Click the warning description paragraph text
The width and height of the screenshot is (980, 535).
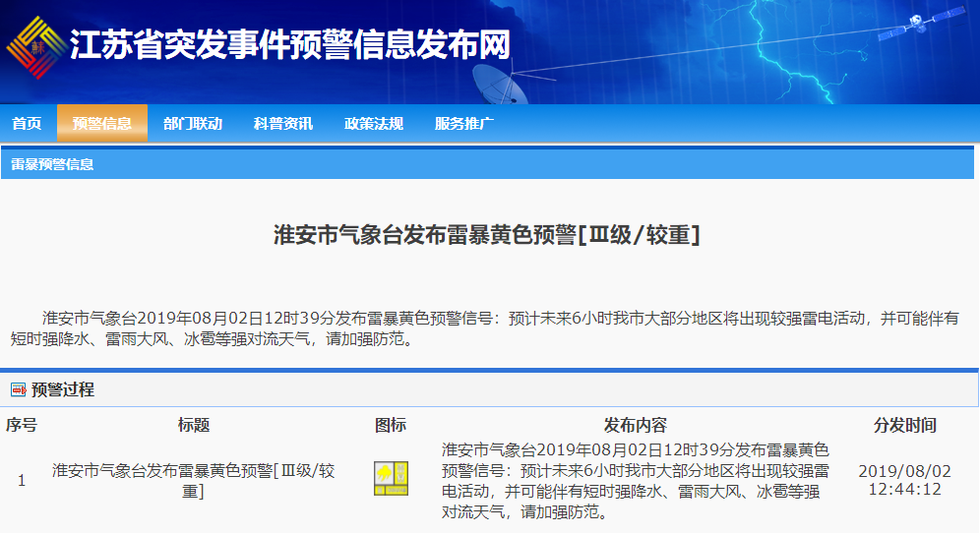tap(485, 328)
